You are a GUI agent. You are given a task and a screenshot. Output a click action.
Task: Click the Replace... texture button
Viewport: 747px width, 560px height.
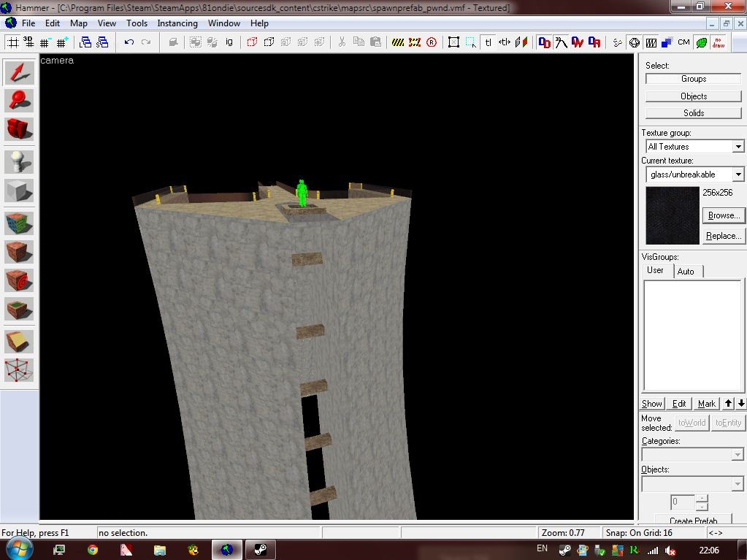723,236
